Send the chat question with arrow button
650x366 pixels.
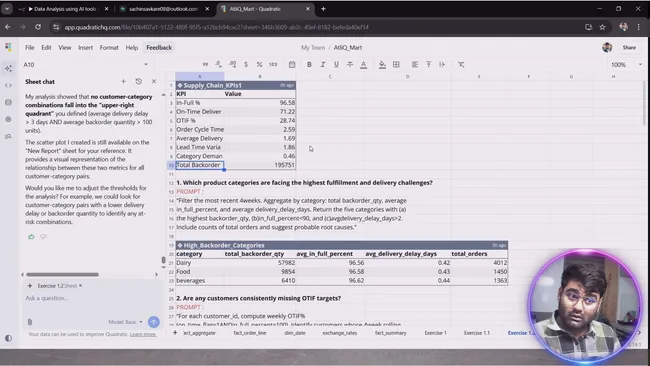(x=153, y=322)
